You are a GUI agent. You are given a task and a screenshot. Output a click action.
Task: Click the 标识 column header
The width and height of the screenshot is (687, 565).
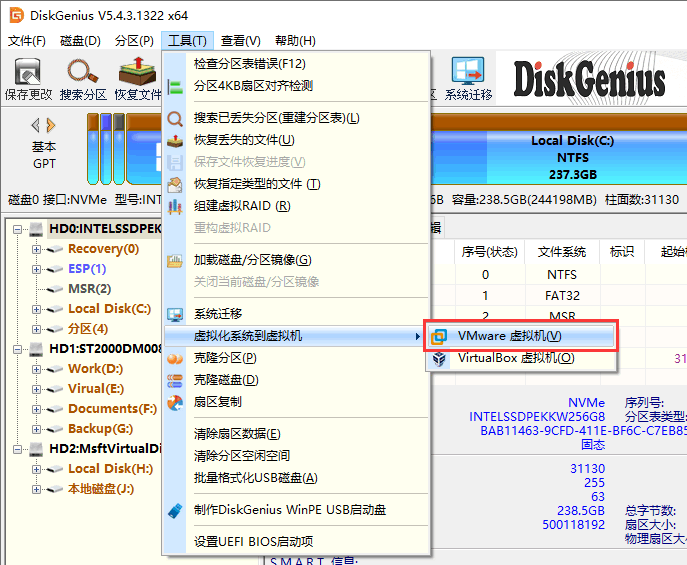[x=622, y=252]
